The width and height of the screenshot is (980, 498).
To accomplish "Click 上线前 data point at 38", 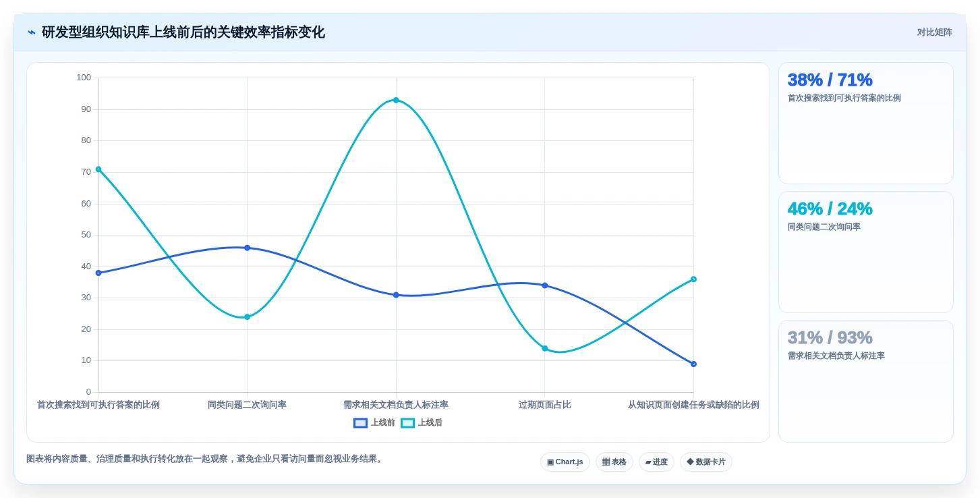I will coord(98,273).
